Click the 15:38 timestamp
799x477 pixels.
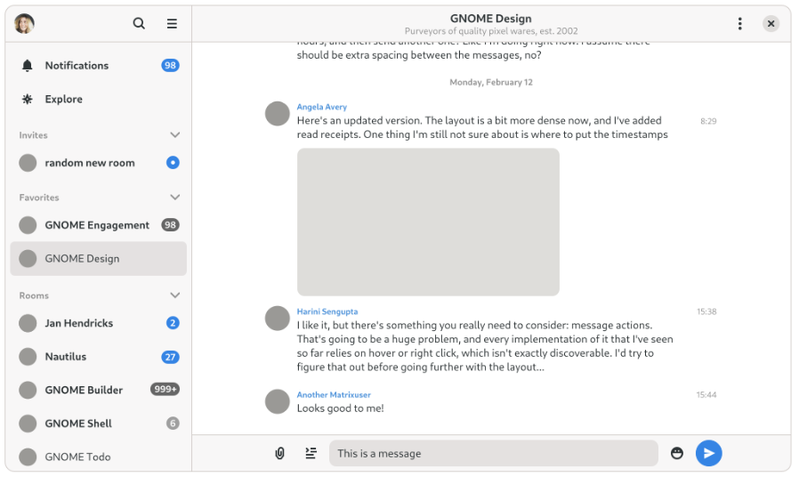coord(706,311)
